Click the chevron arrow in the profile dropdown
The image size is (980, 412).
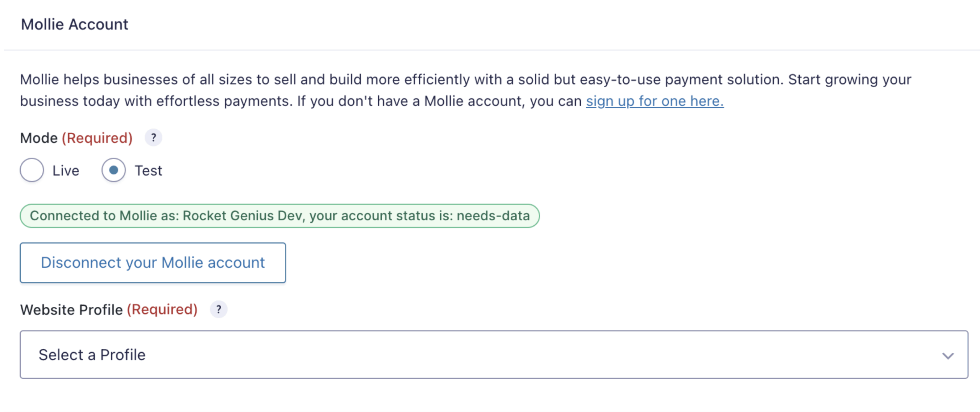tap(947, 356)
